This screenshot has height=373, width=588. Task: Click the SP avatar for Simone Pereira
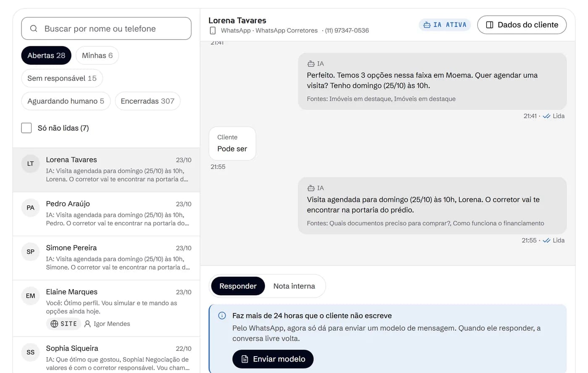tap(31, 252)
